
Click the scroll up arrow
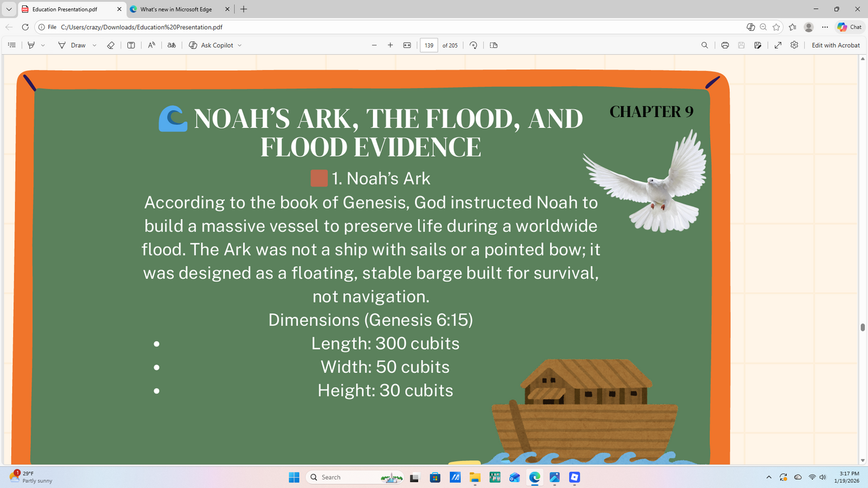pos(863,59)
